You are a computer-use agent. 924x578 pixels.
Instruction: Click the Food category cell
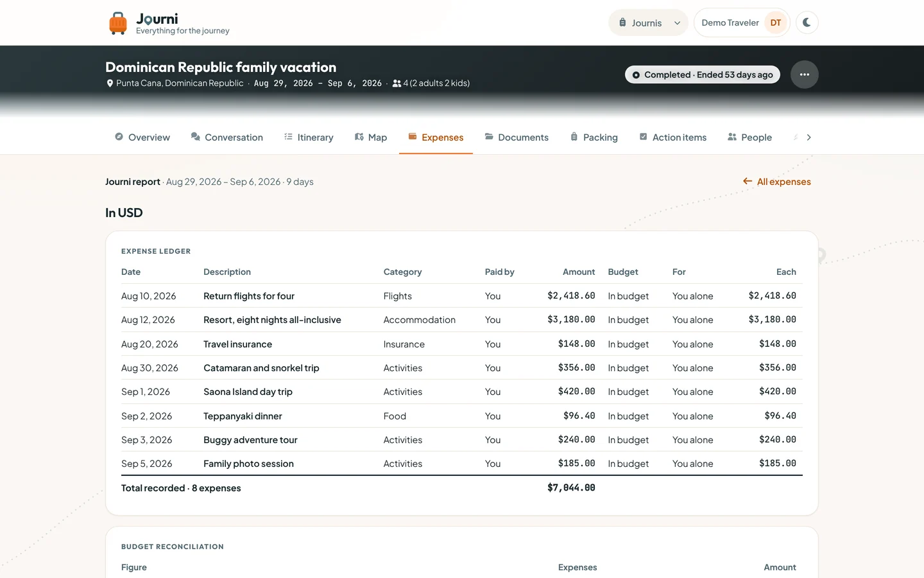395,416
